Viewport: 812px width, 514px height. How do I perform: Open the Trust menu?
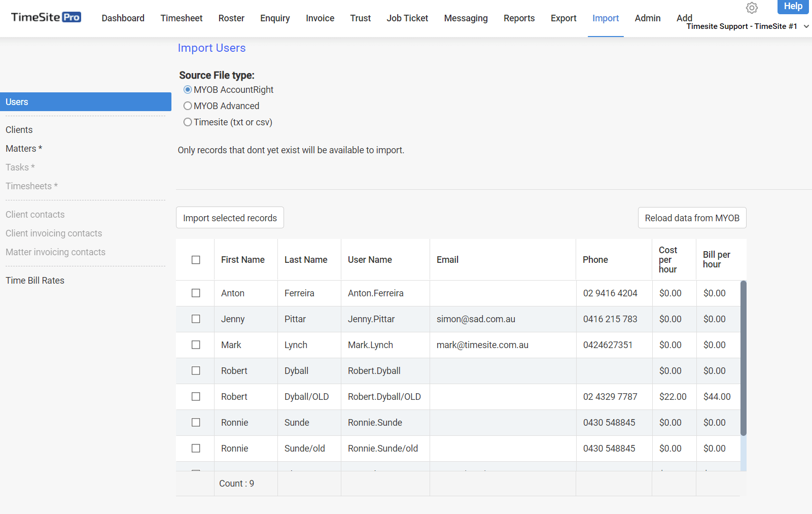click(x=360, y=18)
